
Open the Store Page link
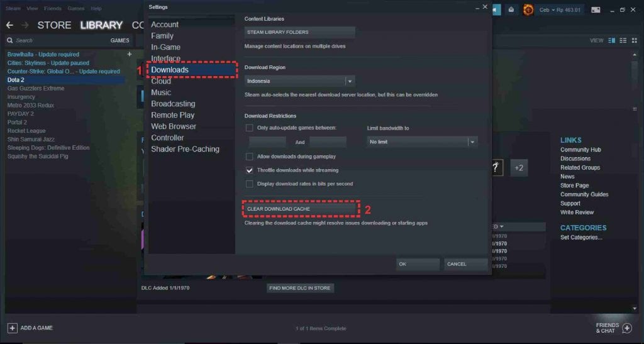(x=574, y=186)
